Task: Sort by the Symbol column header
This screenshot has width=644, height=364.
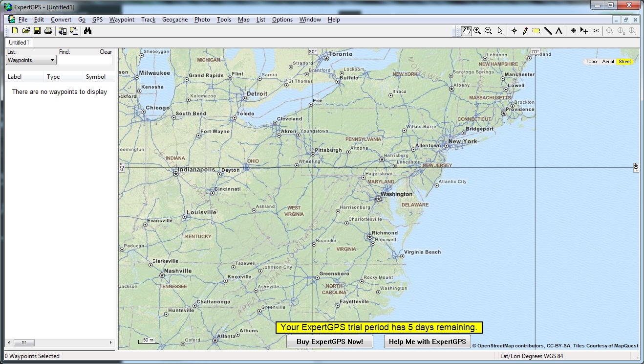Action: point(99,77)
